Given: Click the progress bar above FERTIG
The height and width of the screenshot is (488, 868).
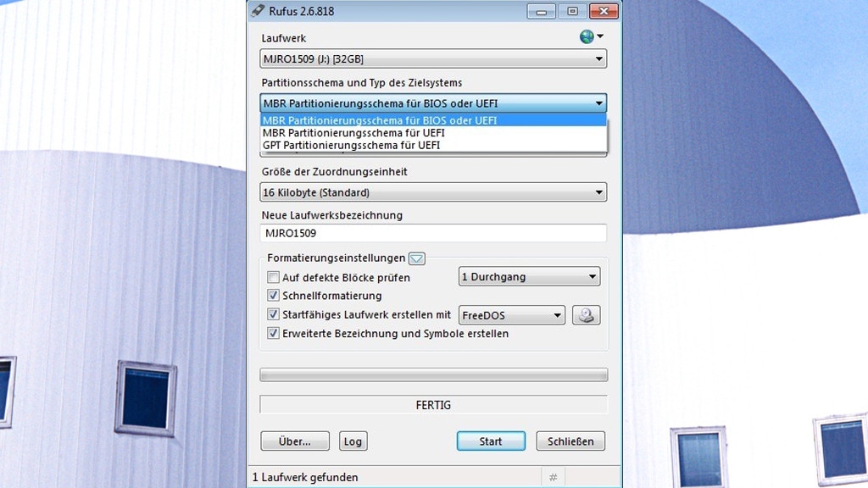Looking at the screenshot, I should click(x=433, y=374).
